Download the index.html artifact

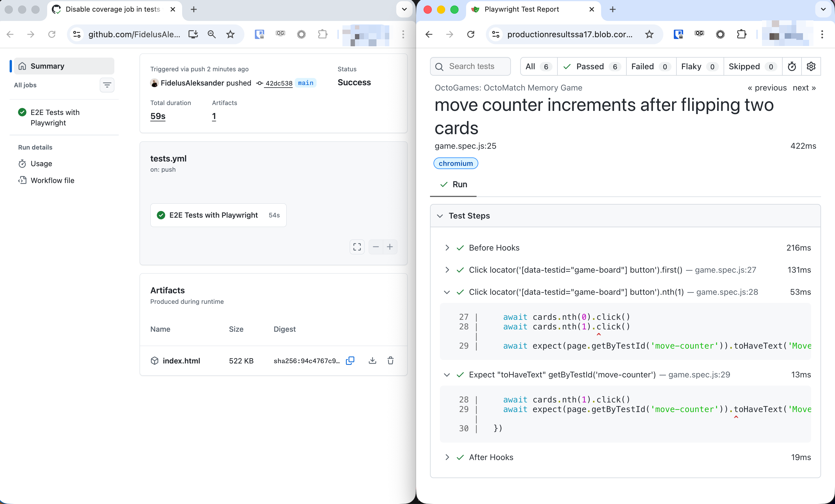[x=372, y=361]
